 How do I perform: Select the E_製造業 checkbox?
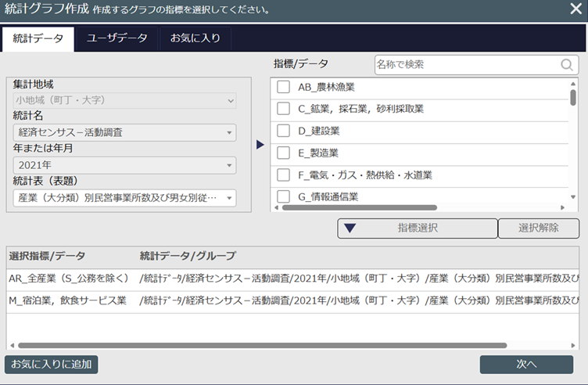(284, 153)
